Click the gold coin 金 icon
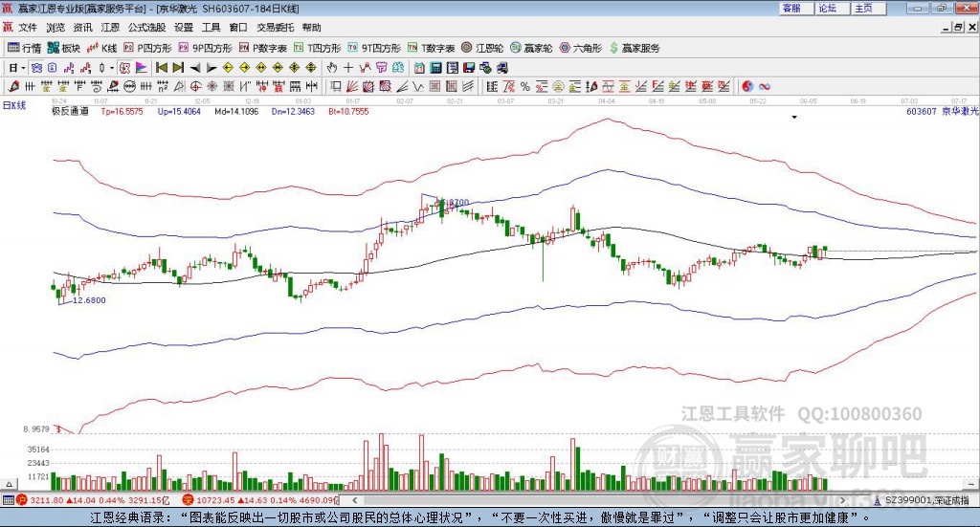 point(558,86)
